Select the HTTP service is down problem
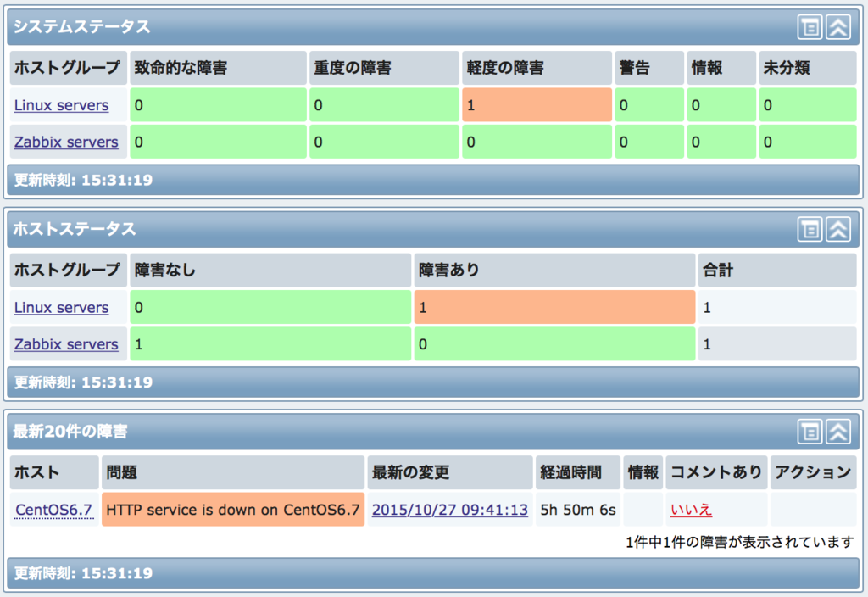 click(232, 510)
